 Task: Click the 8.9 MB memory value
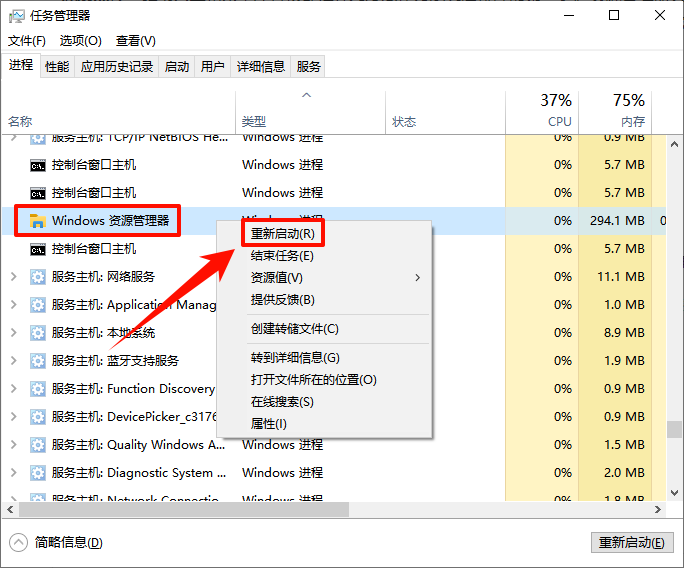[624, 333]
